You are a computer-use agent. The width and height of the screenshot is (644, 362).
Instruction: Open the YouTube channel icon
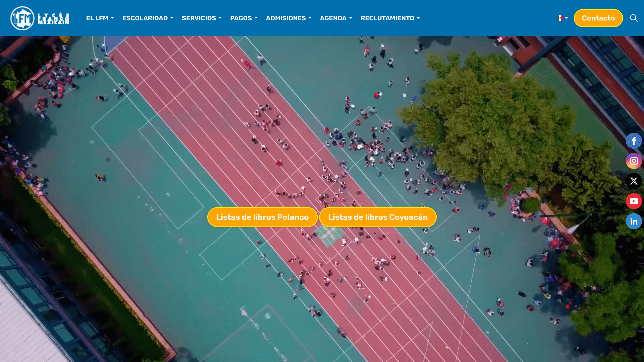[x=634, y=201]
